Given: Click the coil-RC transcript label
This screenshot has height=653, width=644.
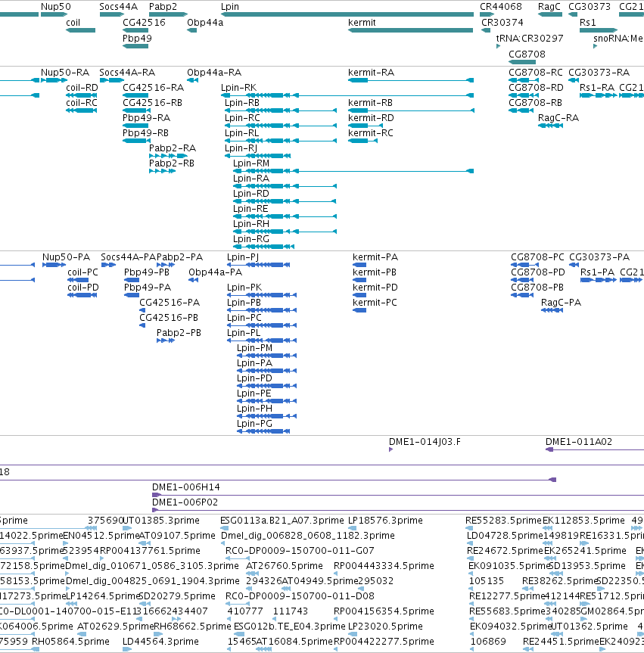Looking at the screenshot, I should 82,102.
